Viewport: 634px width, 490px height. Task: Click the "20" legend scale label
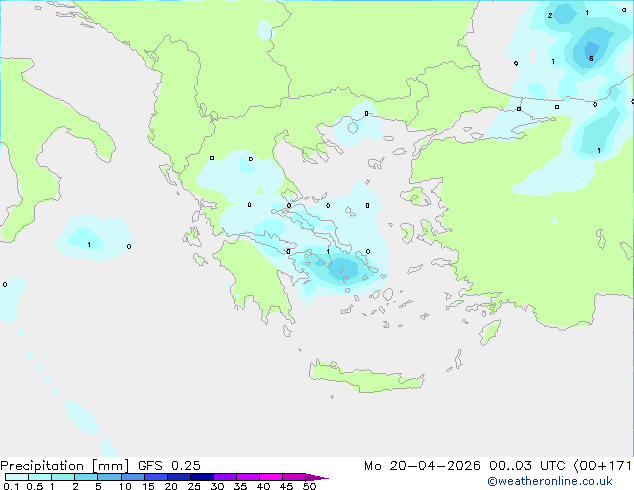(x=171, y=486)
